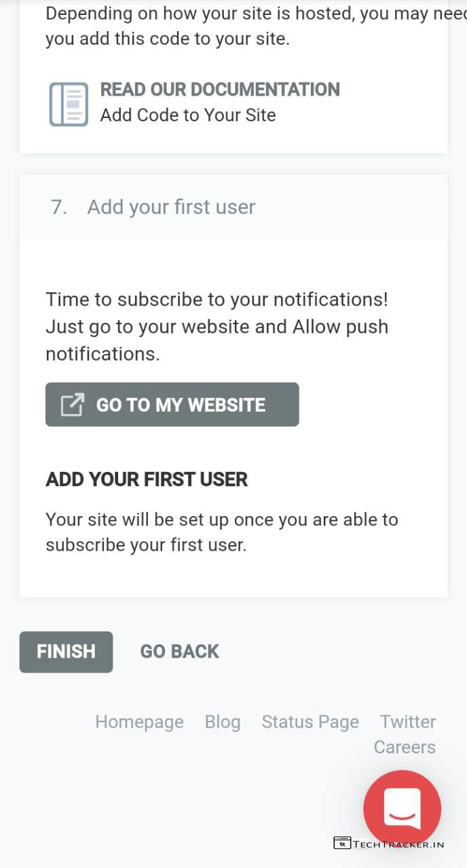
Task: Click the documentation book icon
Action: [x=69, y=104]
